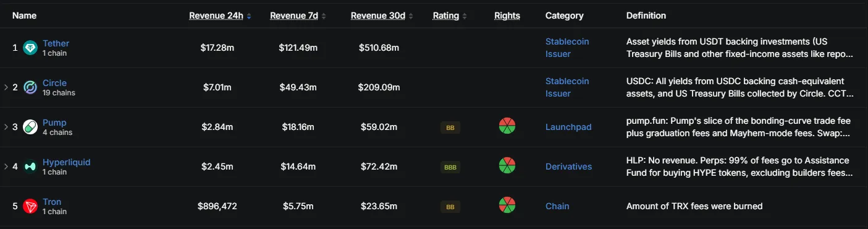The height and width of the screenshot is (229, 868).
Task: Click the "4 chains" label under Pump
Action: 57,132
